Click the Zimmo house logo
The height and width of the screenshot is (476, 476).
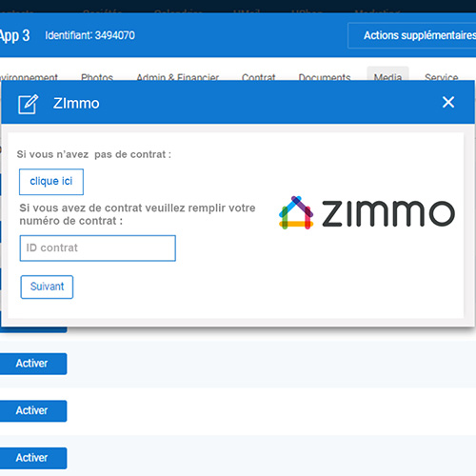(296, 212)
